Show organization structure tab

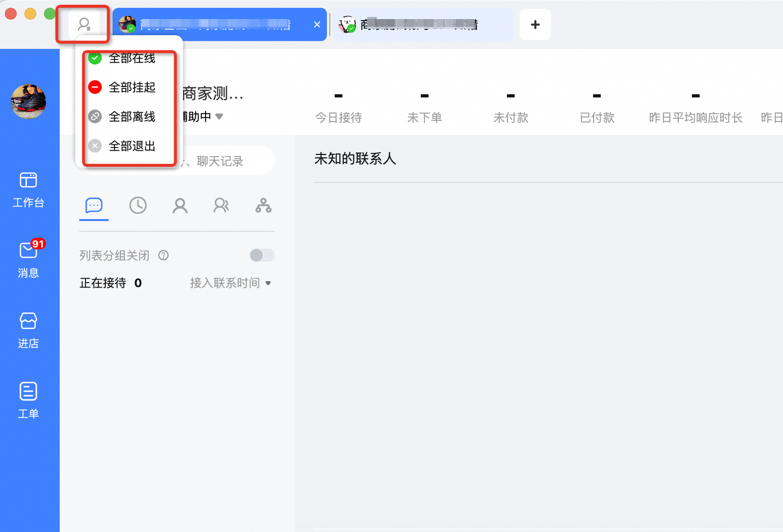(263, 205)
